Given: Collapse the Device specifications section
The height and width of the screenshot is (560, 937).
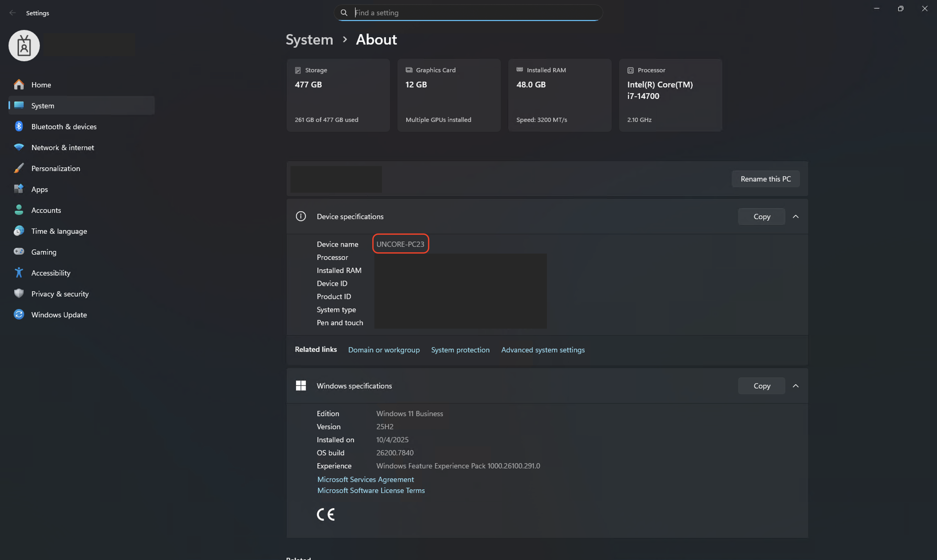Looking at the screenshot, I should [x=796, y=217].
